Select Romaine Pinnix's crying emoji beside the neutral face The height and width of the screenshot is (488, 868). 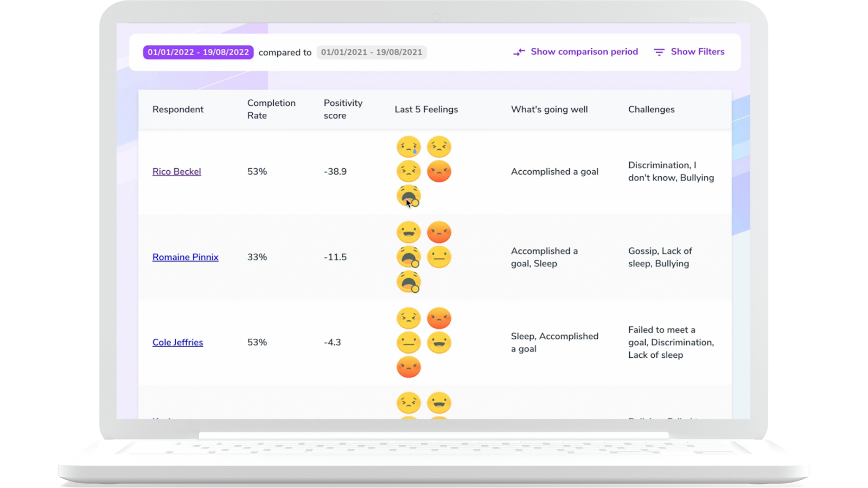tap(409, 257)
